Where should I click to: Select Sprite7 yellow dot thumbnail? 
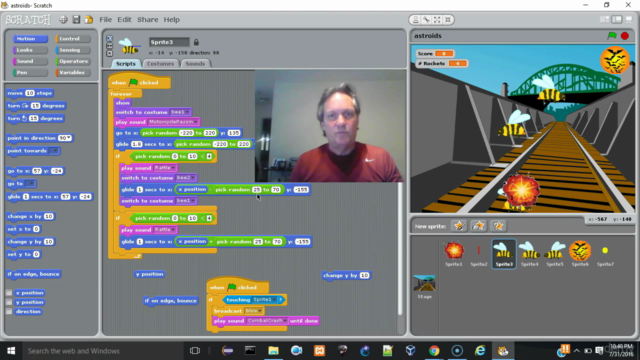pos(605,254)
